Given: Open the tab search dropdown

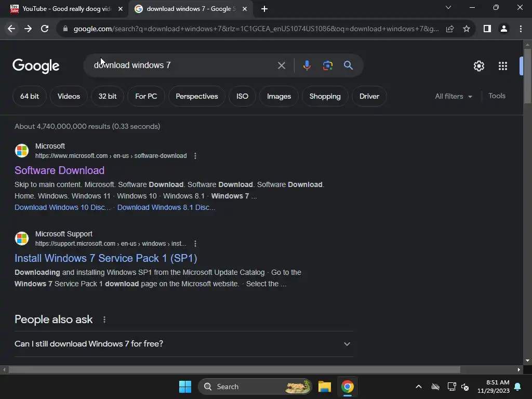Looking at the screenshot, I should (448, 7).
